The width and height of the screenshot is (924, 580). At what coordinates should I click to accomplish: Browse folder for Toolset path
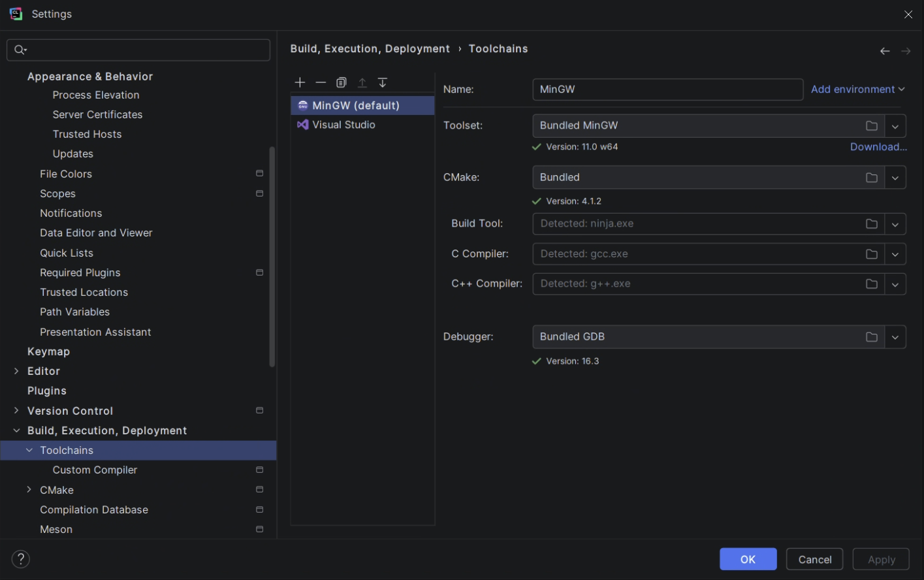pyautogui.click(x=872, y=125)
